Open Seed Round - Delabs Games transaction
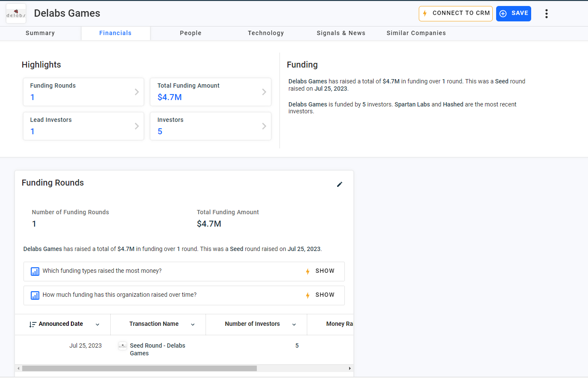 pos(157,349)
